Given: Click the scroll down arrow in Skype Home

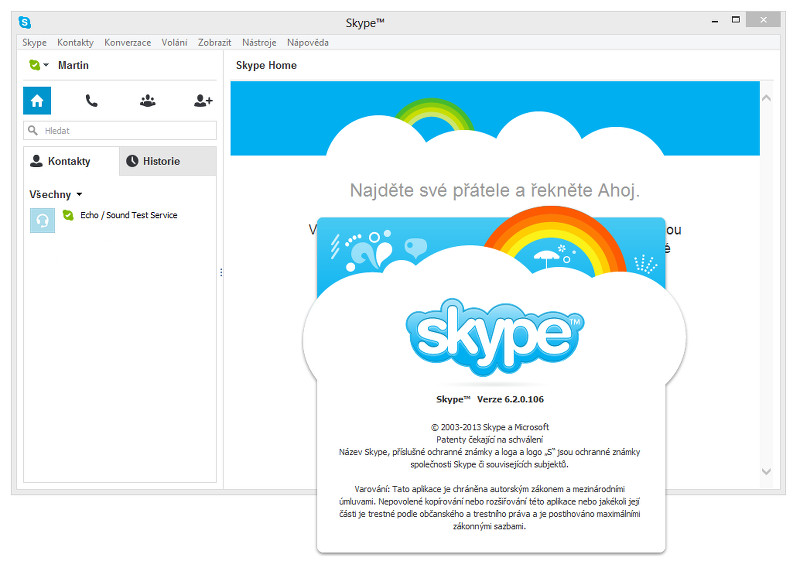Looking at the screenshot, I should click(x=766, y=472).
